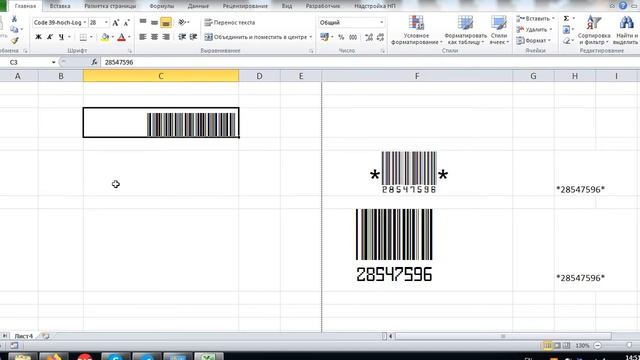The image size is (640, 360).
Task: Align text to the right
Action: (x=166, y=37)
